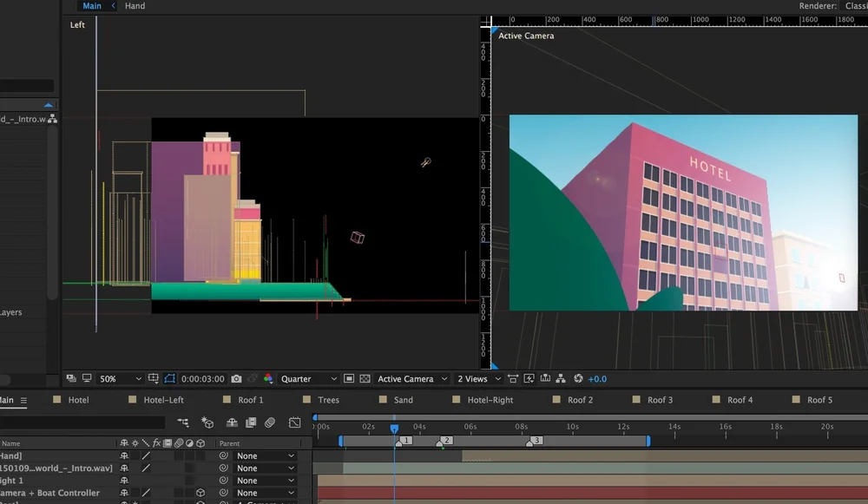Click the Motion Blur enable icon
Image resolution: width=868 pixels, height=504 pixels.
click(270, 422)
